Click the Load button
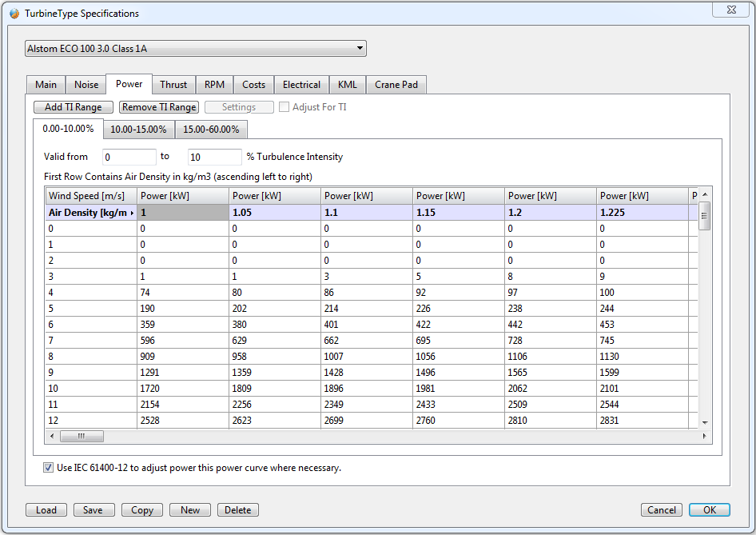The width and height of the screenshot is (756, 535). click(46, 510)
